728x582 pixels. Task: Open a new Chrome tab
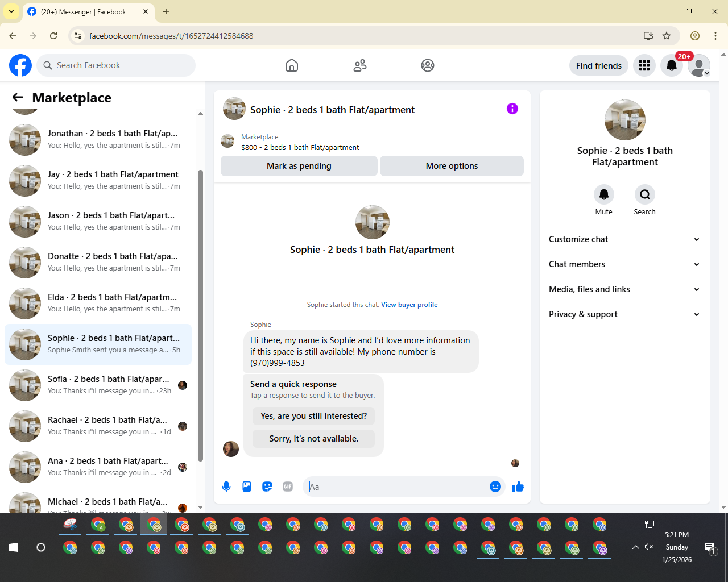166,11
